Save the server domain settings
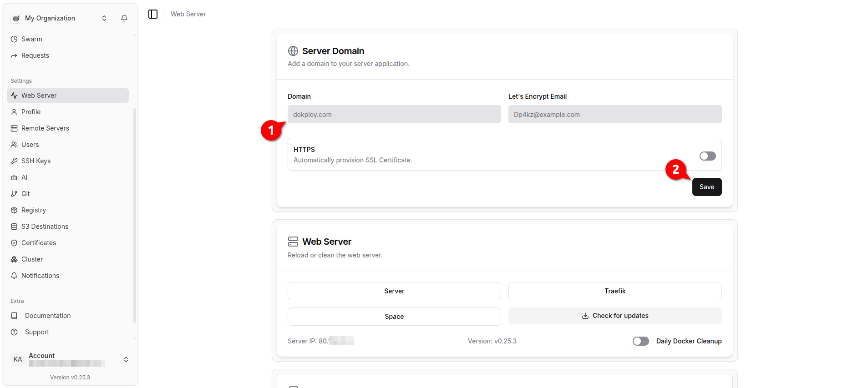868x388 pixels. 706,187
